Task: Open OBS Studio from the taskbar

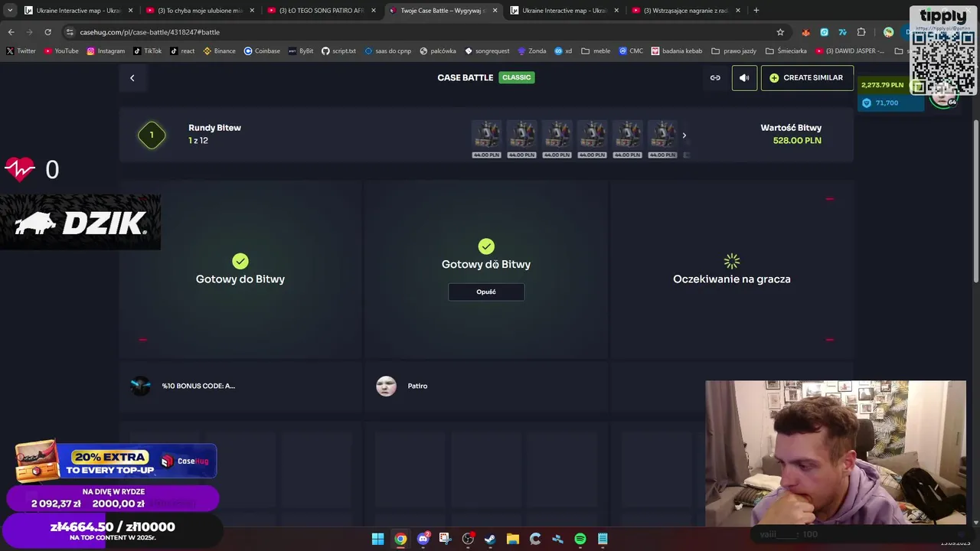Action: pyautogui.click(x=468, y=539)
